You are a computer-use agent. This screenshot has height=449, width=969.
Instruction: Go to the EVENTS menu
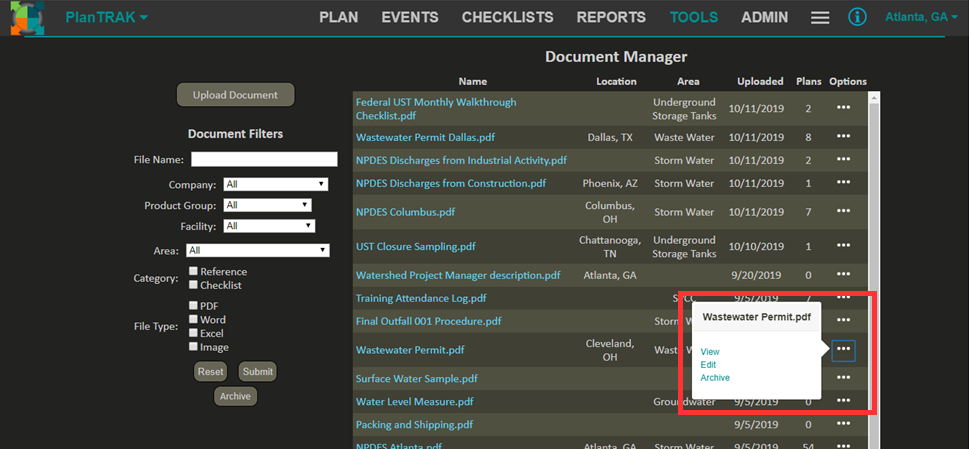click(410, 17)
